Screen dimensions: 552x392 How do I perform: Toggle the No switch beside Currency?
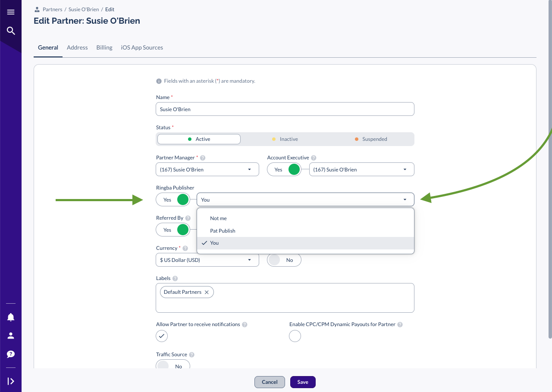pos(284,260)
